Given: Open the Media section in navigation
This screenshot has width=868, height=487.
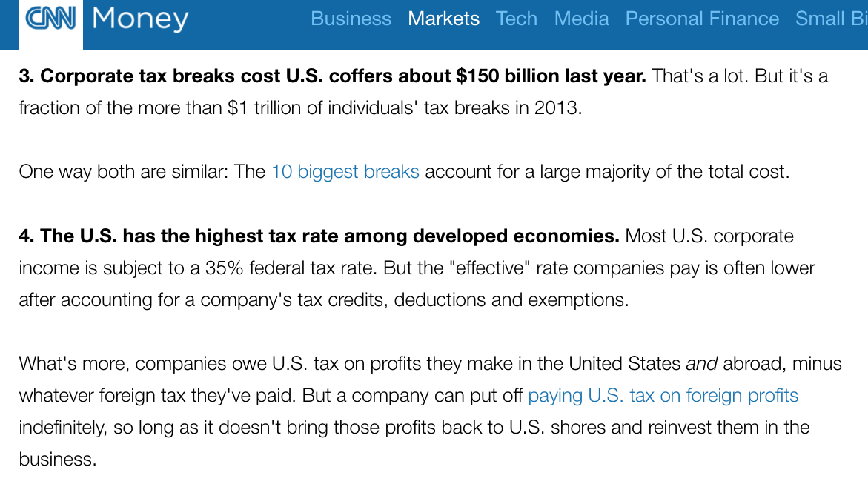Looking at the screenshot, I should coord(581,19).
